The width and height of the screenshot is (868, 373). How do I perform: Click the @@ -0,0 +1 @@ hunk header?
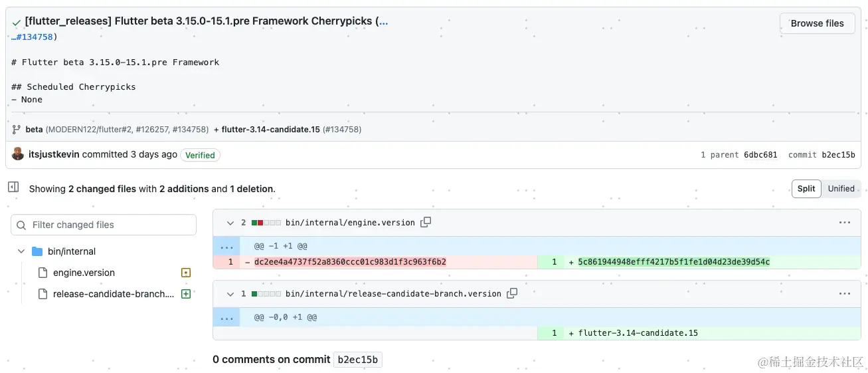pyautogui.click(x=286, y=317)
